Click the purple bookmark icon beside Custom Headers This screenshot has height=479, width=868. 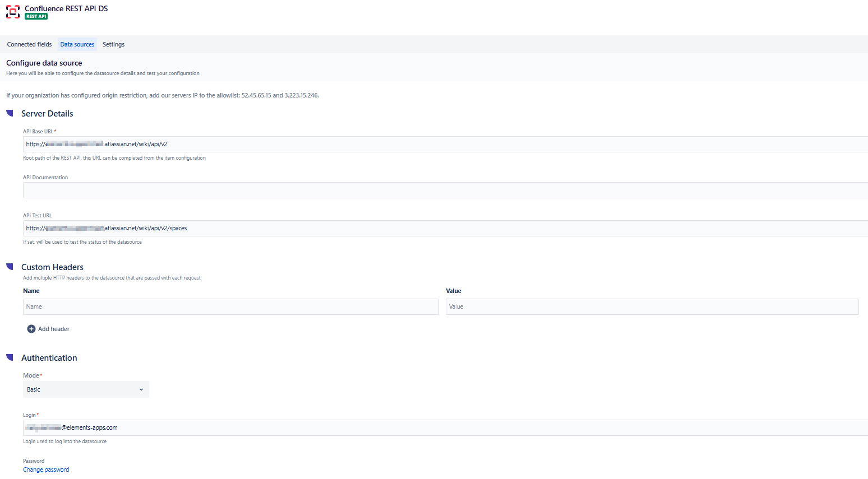(x=9, y=267)
